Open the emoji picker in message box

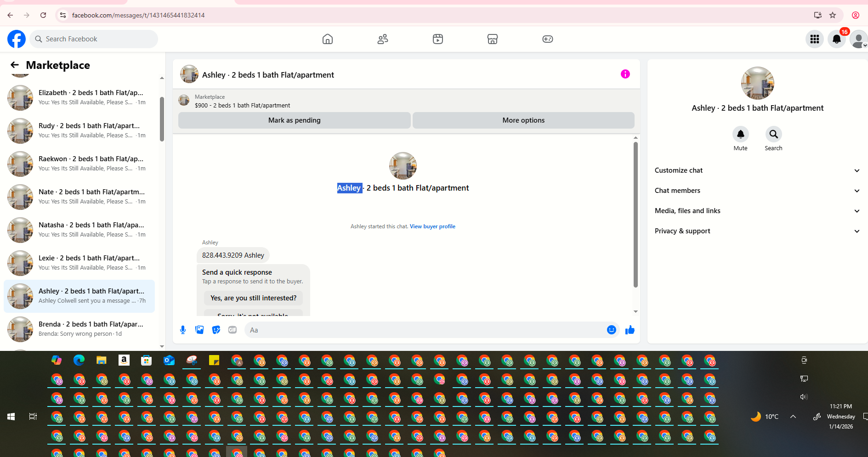pos(611,330)
